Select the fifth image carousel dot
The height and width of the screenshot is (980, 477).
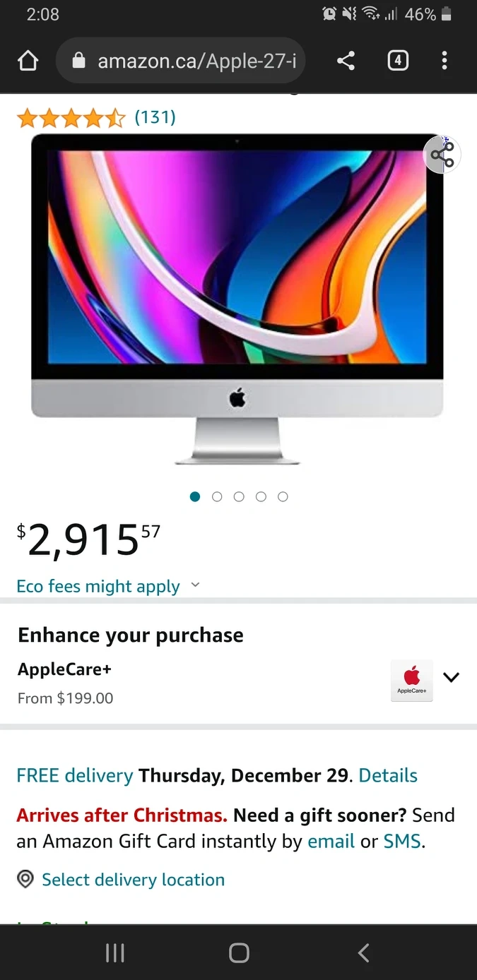[x=283, y=496]
